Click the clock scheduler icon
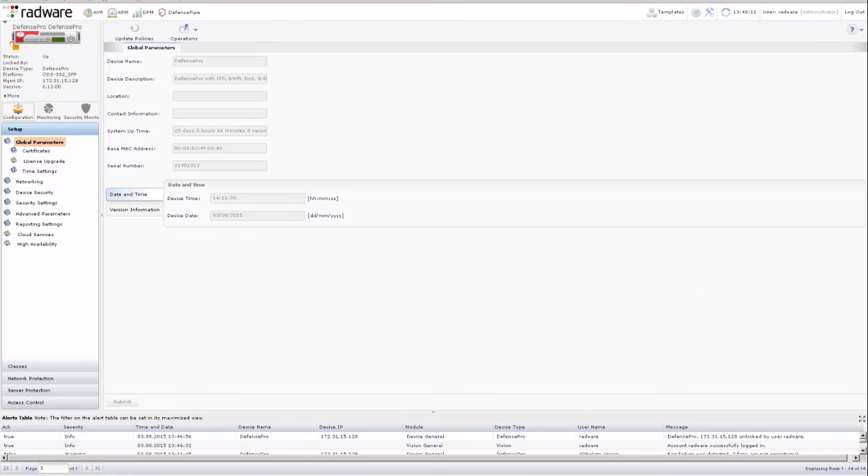Viewport: 868px width, 476px height. 696,12
